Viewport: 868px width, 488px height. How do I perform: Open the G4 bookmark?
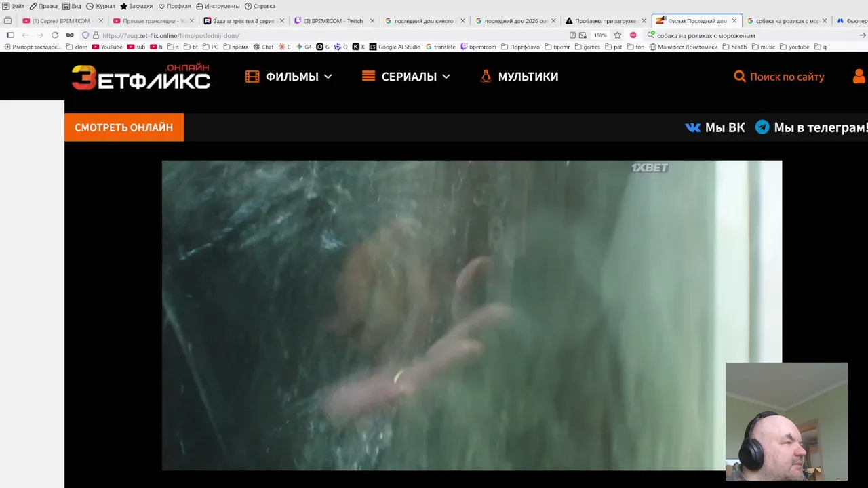pyautogui.click(x=304, y=47)
